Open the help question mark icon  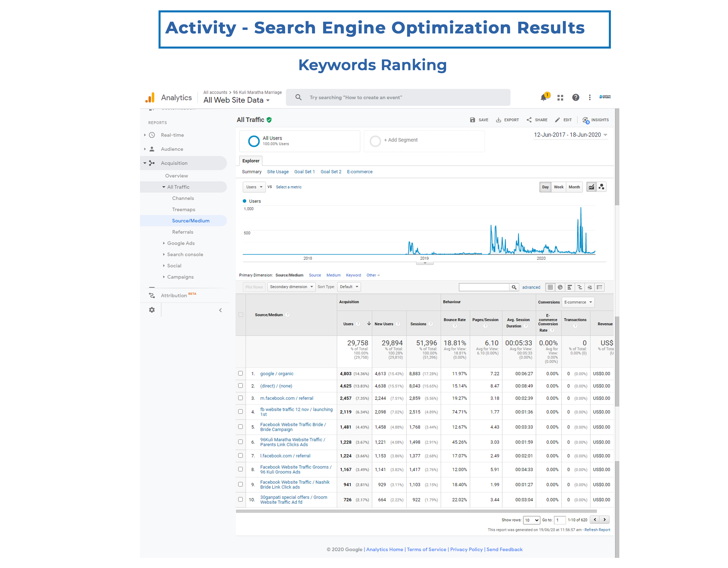tap(576, 97)
